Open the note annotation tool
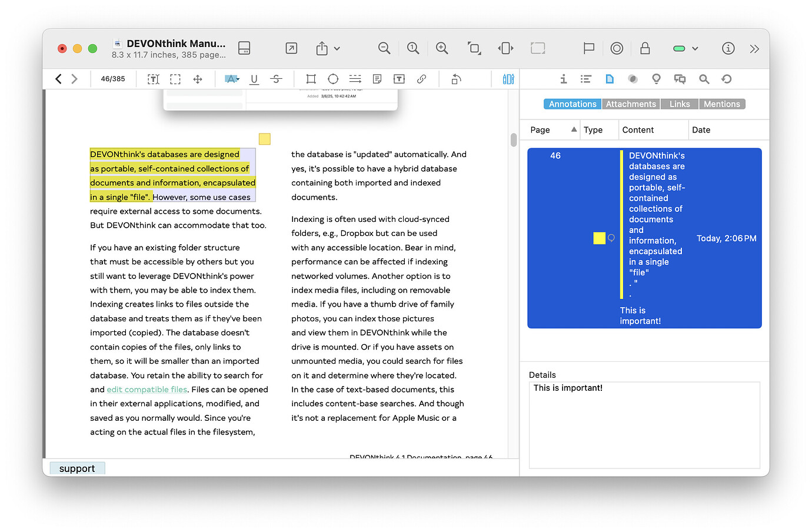812x532 pixels. tap(377, 78)
